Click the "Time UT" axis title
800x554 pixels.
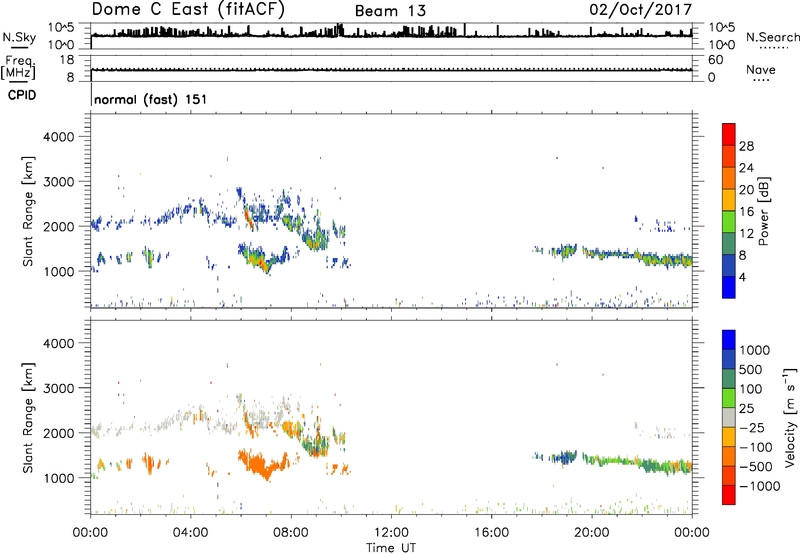point(391,547)
